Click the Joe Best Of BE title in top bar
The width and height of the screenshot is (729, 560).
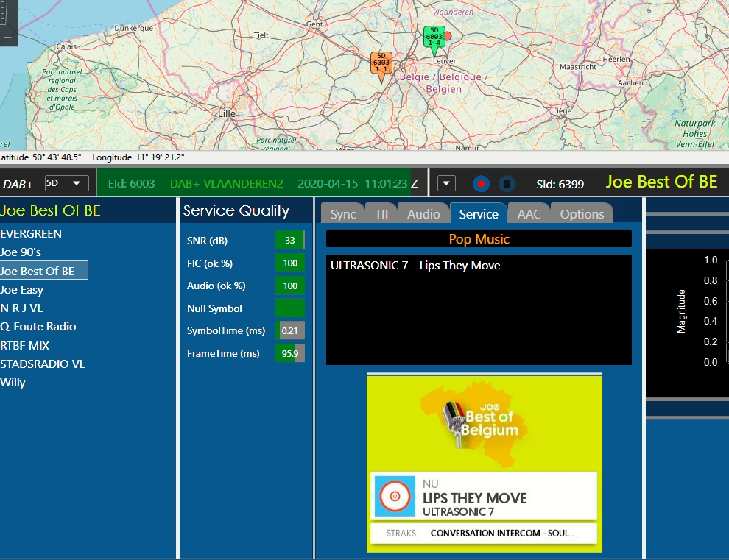(661, 182)
